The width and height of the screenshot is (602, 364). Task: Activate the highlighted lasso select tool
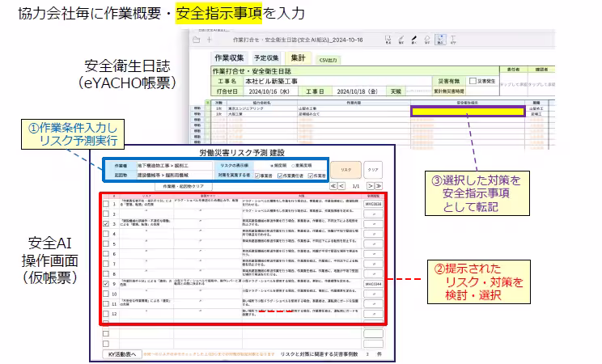[440, 40]
